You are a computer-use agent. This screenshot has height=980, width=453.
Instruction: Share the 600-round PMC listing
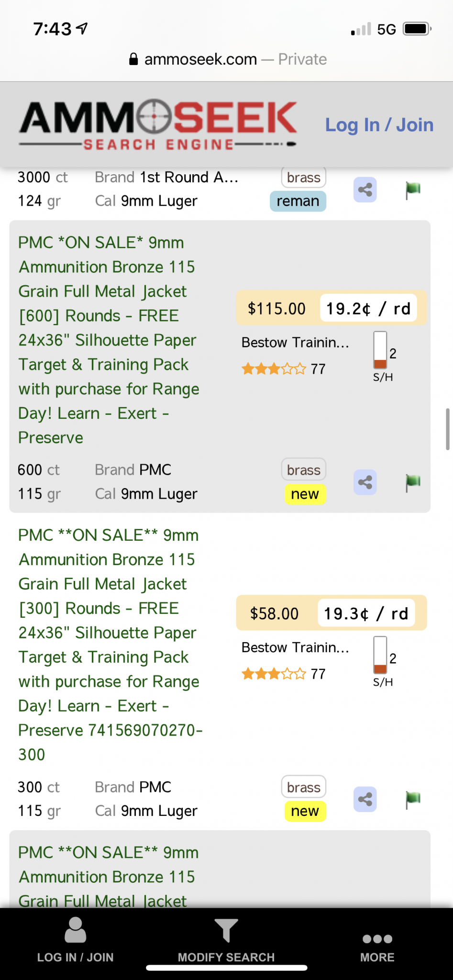point(365,482)
